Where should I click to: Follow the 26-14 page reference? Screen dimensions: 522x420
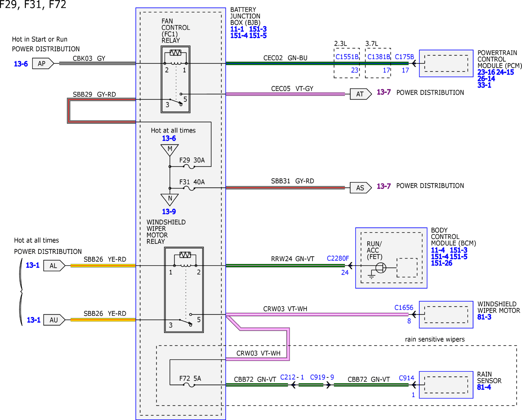coord(486,79)
